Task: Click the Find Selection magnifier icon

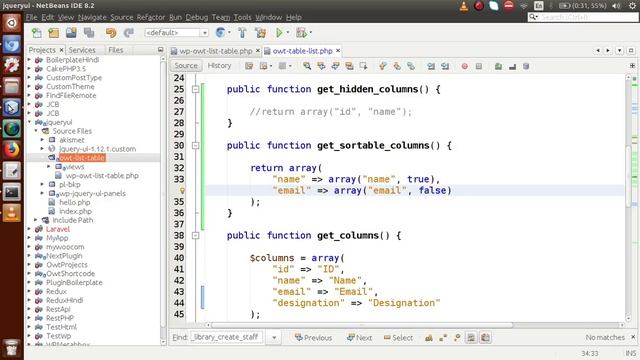Action: tap(307, 66)
